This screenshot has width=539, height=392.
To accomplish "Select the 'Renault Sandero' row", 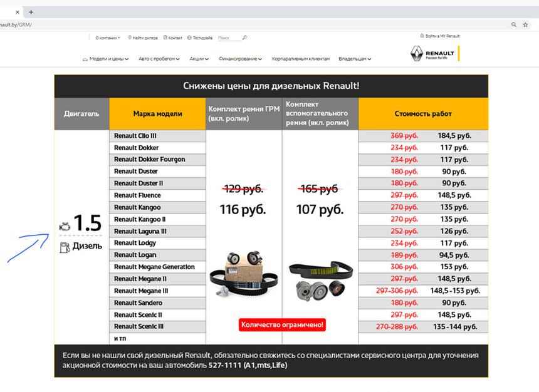I will coord(157,303).
